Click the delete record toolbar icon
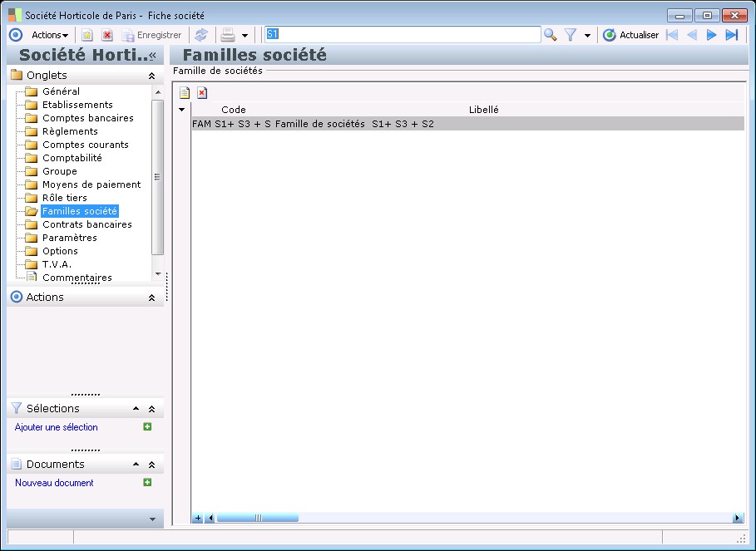The image size is (756, 551). 107,35
